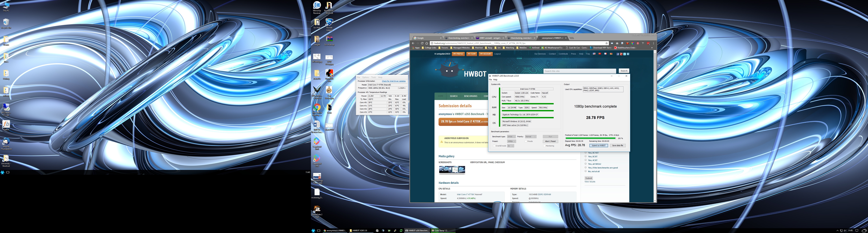The height and width of the screenshot is (233, 868).
Task: Switch to the '(5901 unread)' mail tab
Action: 490,38
